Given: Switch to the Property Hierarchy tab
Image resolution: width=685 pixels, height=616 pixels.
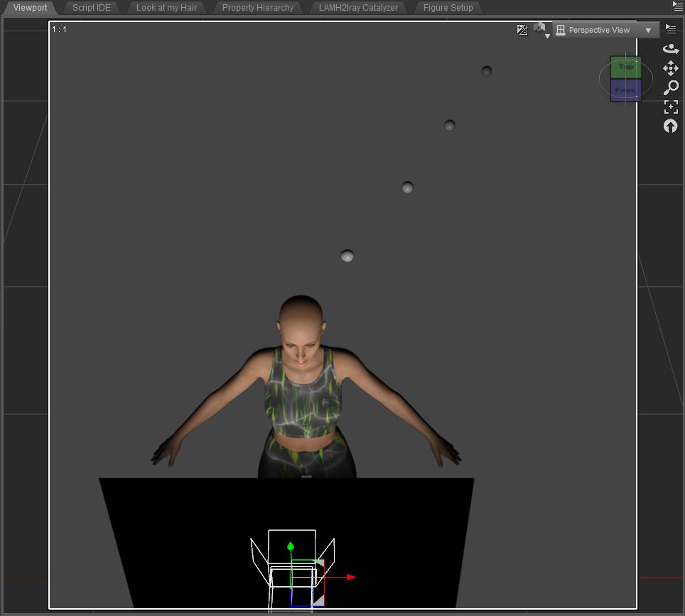Looking at the screenshot, I should [x=259, y=7].
